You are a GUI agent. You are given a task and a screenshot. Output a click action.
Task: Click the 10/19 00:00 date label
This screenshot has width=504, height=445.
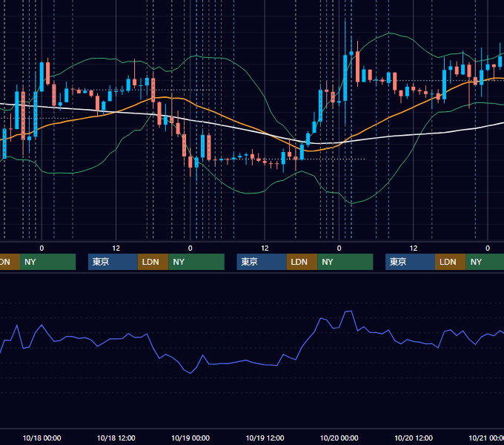[x=190, y=438]
